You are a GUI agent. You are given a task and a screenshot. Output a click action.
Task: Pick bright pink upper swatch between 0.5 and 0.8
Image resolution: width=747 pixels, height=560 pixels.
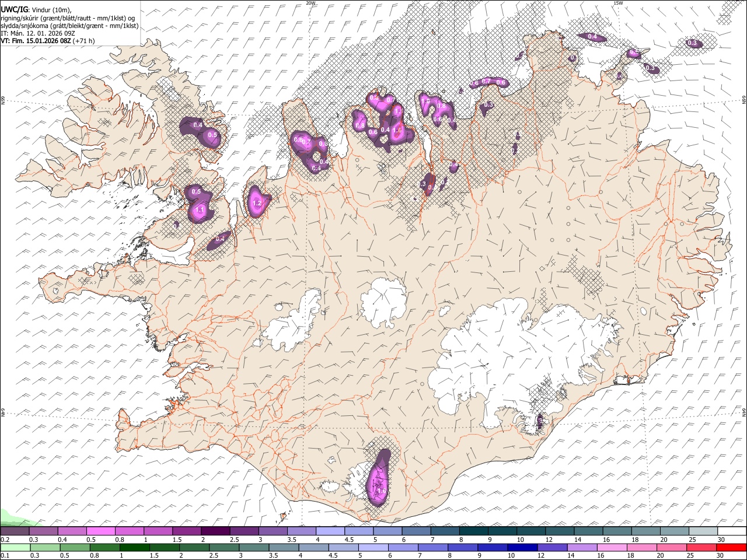(101, 531)
